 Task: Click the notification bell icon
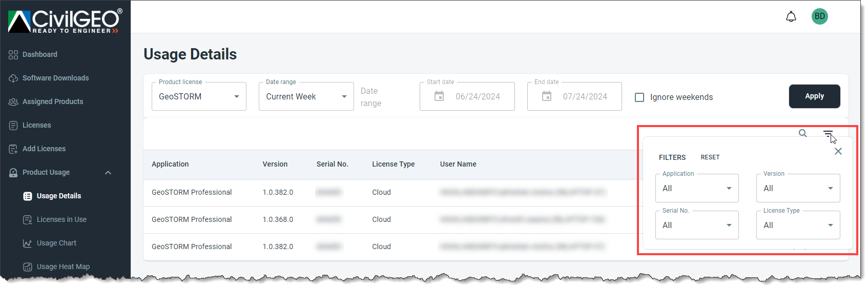791,17
